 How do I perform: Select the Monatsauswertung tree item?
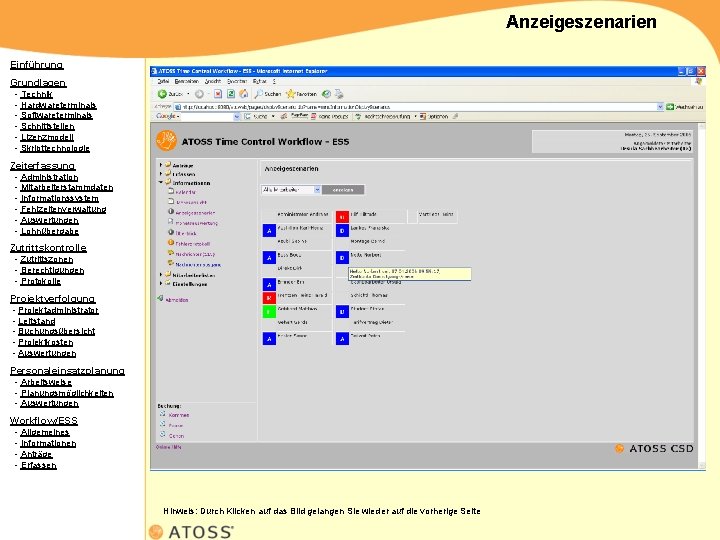[197, 223]
